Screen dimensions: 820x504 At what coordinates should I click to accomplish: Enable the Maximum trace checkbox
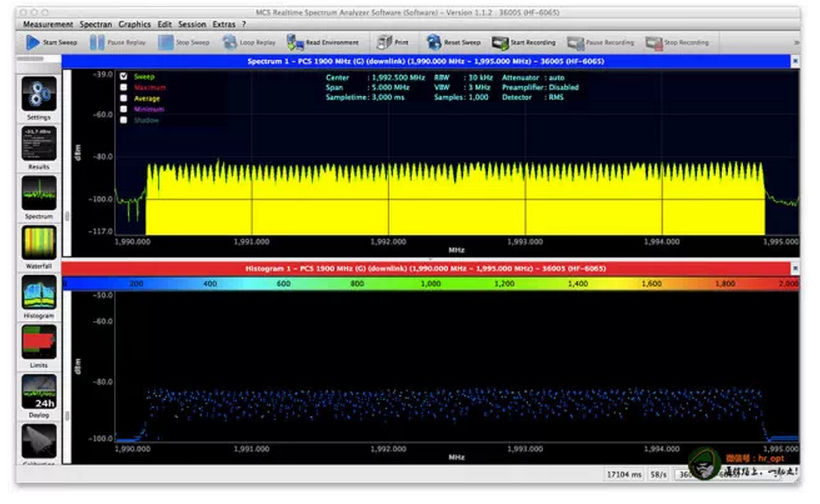click(x=123, y=87)
